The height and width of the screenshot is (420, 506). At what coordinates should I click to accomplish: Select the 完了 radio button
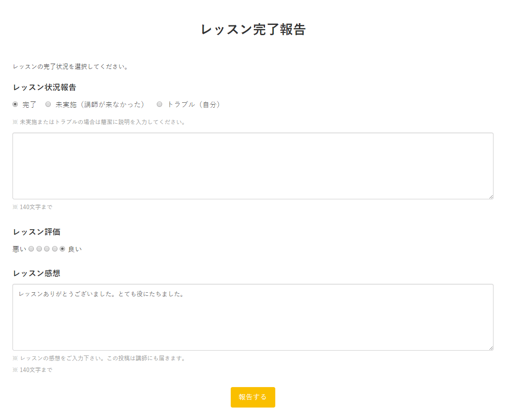15,104
